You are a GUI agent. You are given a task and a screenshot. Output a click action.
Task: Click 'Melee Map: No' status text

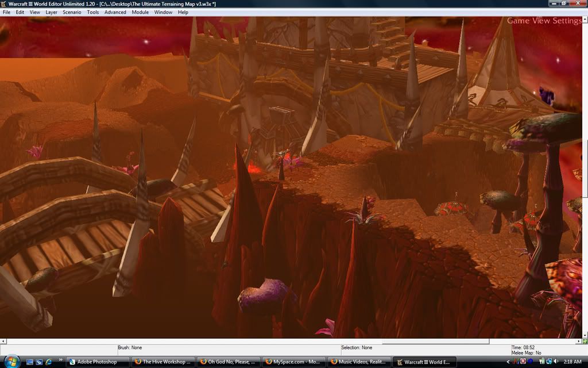pos(526,353)
